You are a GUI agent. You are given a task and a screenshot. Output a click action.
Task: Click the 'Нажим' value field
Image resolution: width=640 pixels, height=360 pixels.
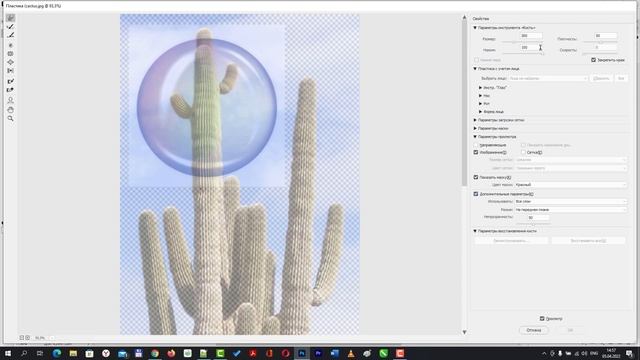(x=530, y=47)
